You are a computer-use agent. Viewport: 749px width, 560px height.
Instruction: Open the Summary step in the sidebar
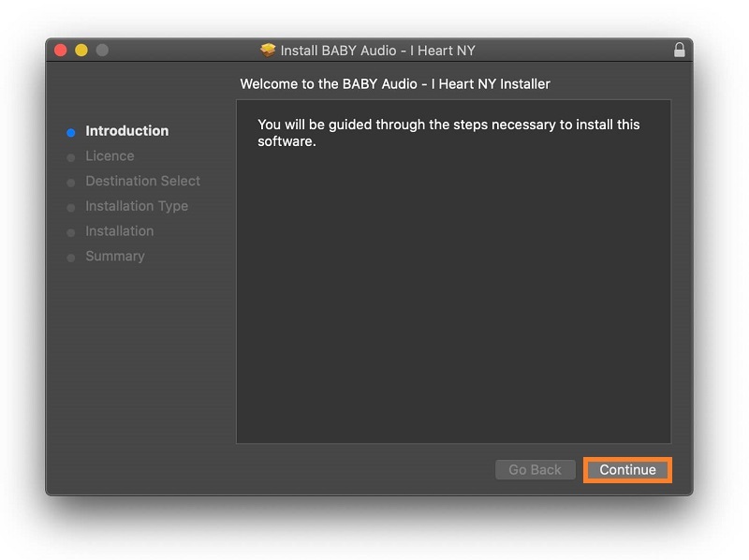pos(115,256)
